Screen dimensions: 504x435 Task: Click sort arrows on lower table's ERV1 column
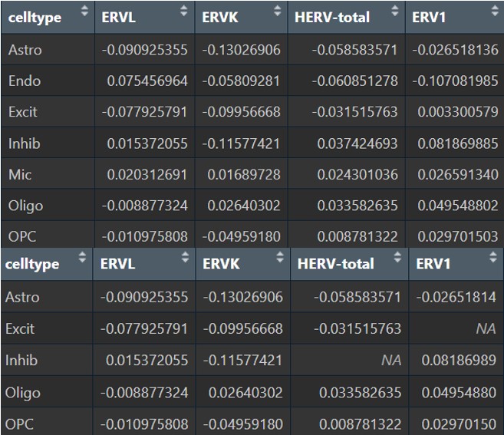492,259
